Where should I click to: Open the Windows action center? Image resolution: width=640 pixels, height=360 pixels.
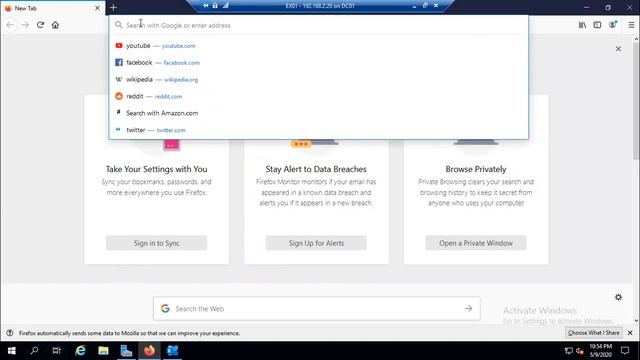[x=625, y=351]
